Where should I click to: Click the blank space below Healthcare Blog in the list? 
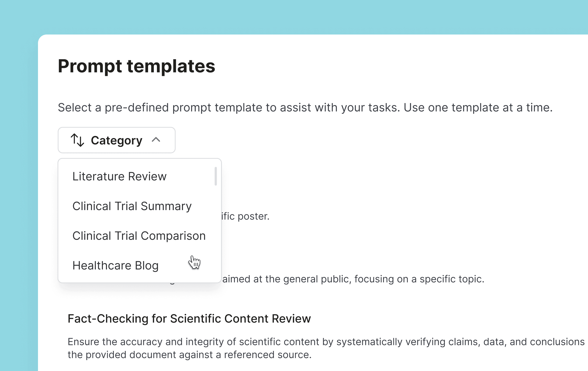click(x=139, y=279)
